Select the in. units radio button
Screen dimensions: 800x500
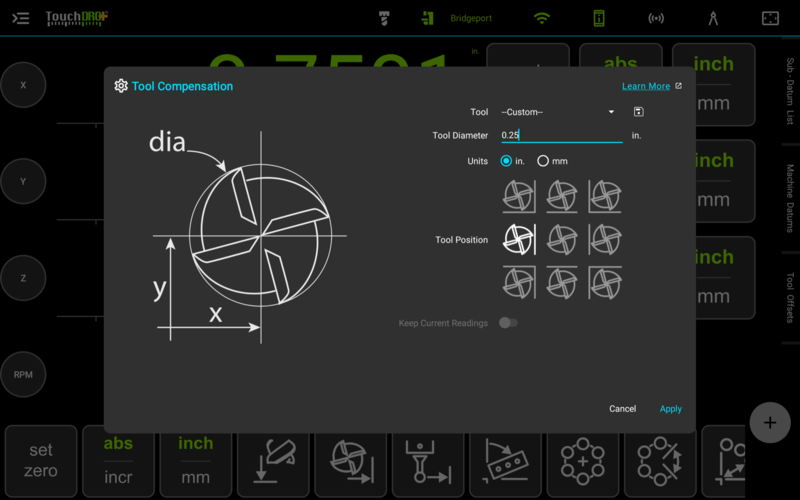(x=506, y=161)
